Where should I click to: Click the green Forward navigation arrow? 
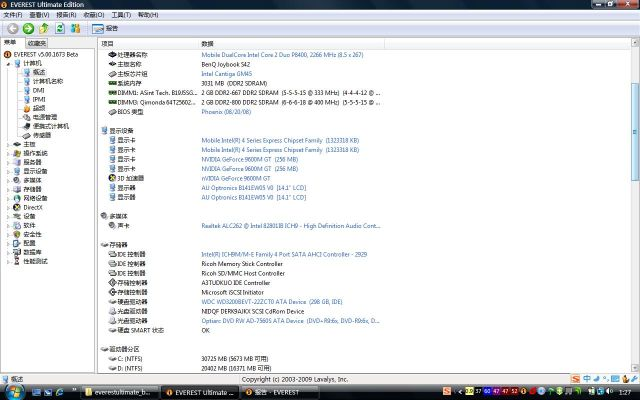tap(28, 28)
